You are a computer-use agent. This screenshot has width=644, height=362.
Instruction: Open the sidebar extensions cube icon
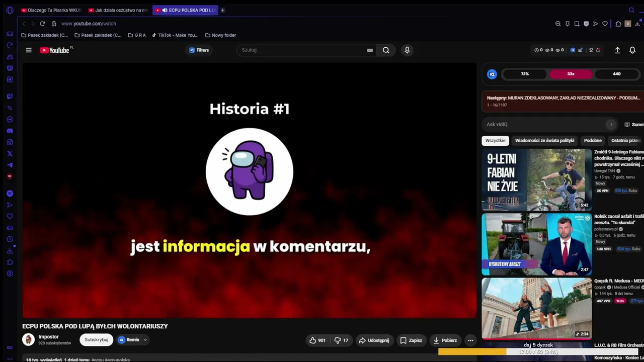[x=10, y=262]
